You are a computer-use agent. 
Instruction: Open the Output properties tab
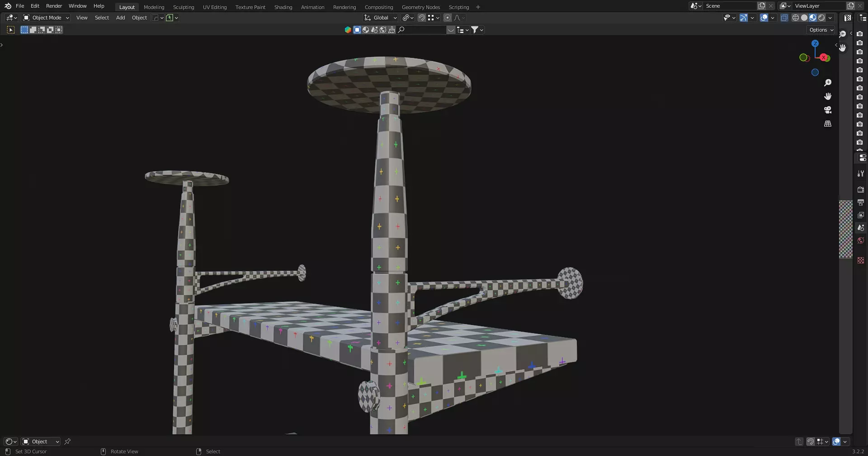861,202
